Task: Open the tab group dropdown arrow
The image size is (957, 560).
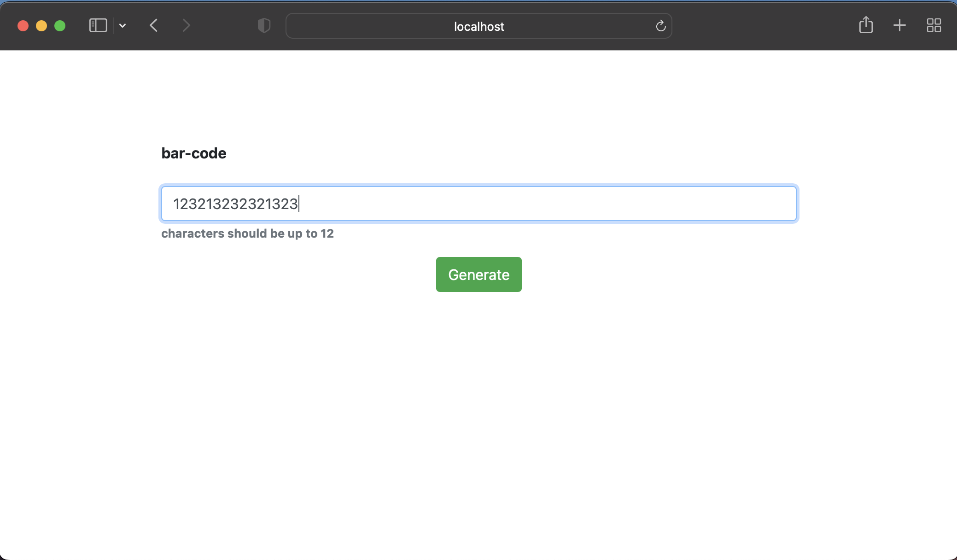Action: [x=122, y=25]
